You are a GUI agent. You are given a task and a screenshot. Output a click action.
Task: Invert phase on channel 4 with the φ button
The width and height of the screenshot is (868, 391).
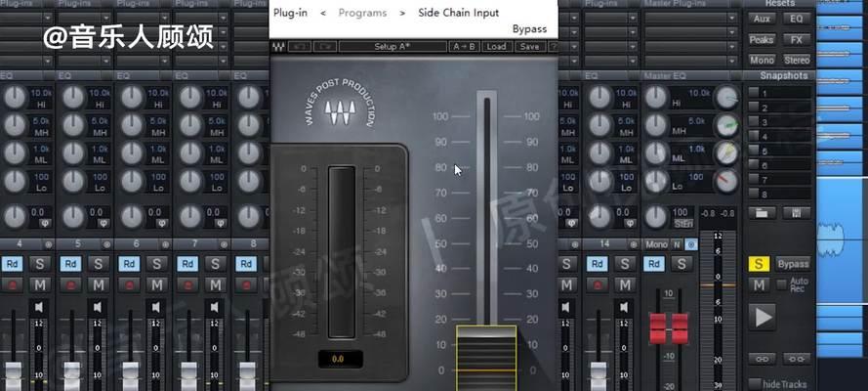(45, 223)
